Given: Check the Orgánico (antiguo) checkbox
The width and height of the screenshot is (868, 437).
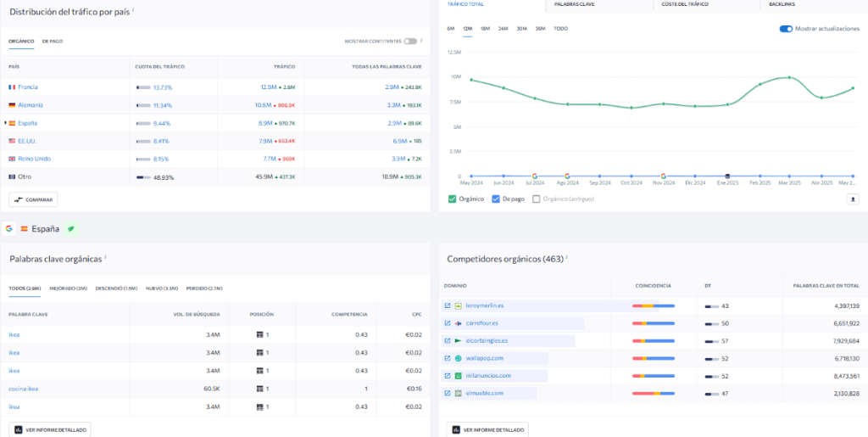Looking at the screenshot, I should (x=536, y=199).
